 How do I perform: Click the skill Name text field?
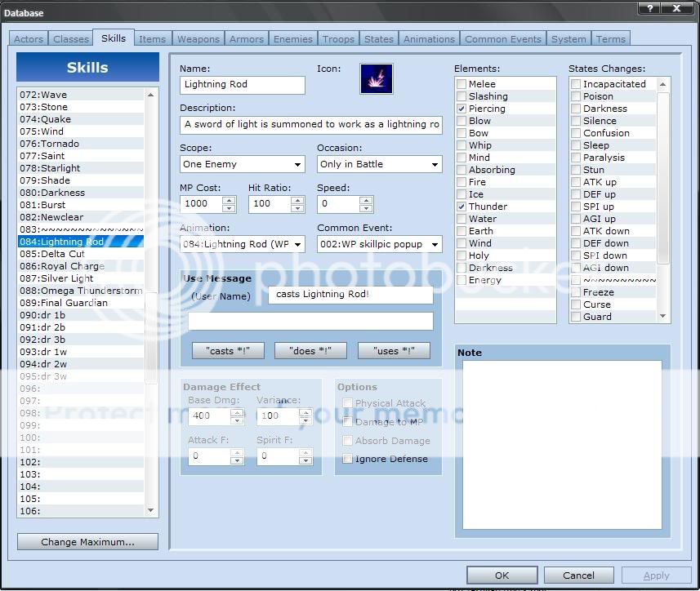coord(242,85)
